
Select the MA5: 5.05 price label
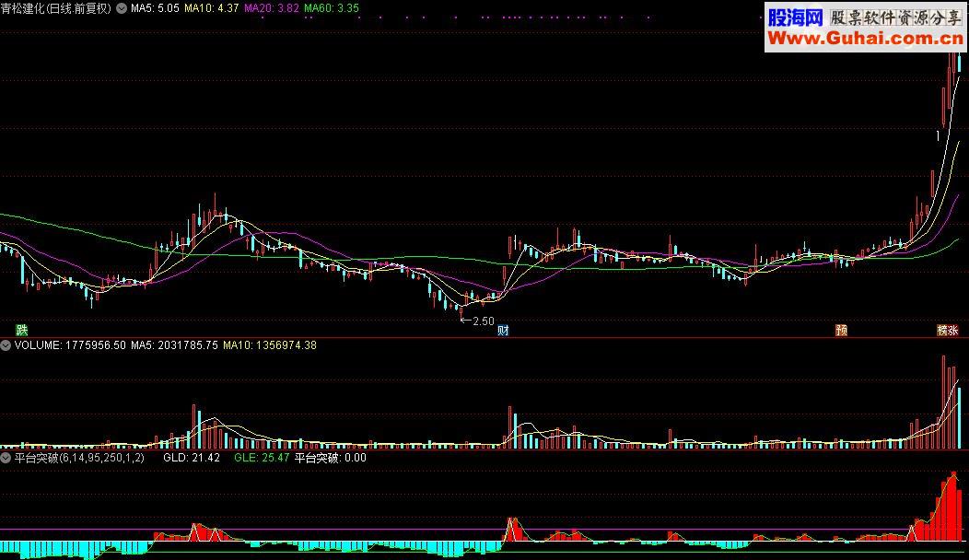(x=155, y=8)
